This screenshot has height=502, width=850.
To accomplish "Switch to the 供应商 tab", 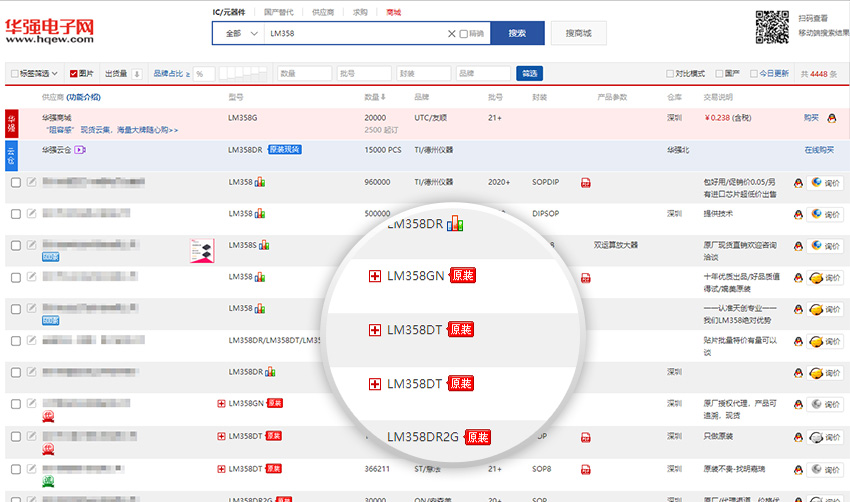I will point(323,12).
